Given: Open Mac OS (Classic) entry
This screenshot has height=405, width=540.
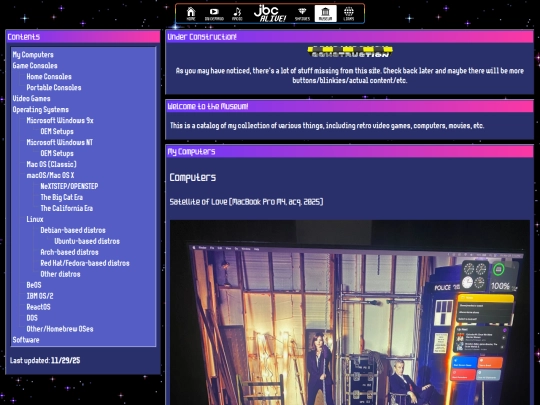Looking at the screenshot, I should [51, 164].
